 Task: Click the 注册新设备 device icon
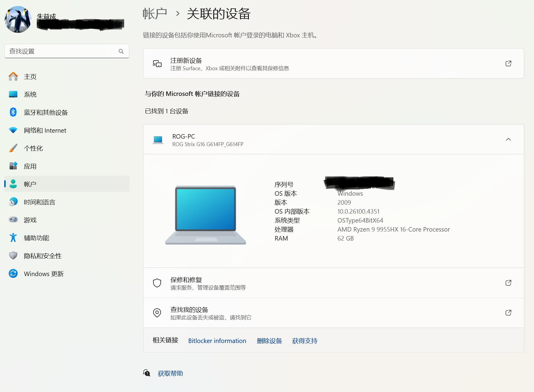pyautogui.click(x=157, y=64)
